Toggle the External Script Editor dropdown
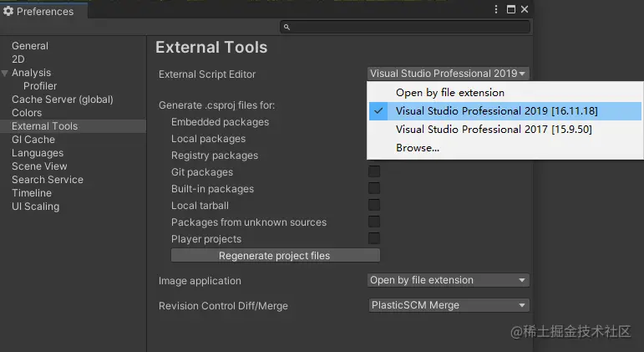 pyautogui.click(x=448, y=74)
